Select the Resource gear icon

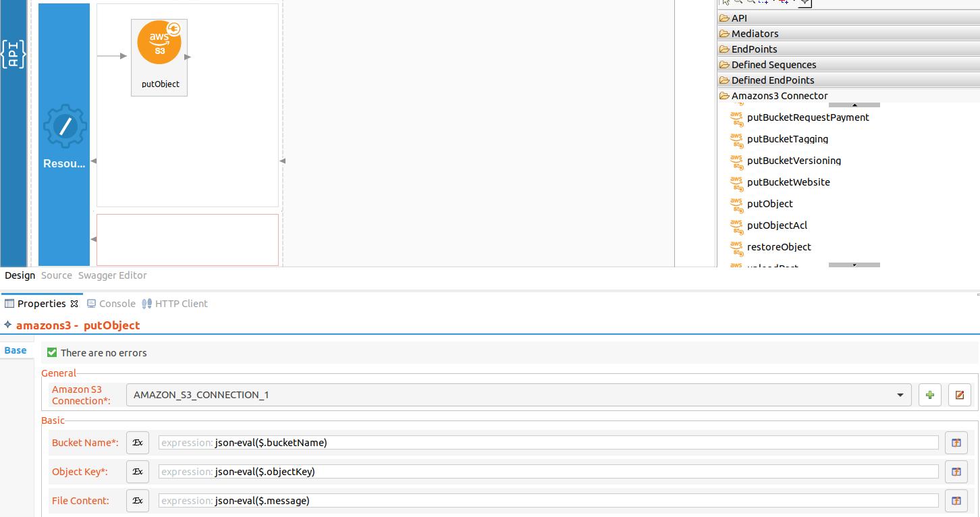65,126
